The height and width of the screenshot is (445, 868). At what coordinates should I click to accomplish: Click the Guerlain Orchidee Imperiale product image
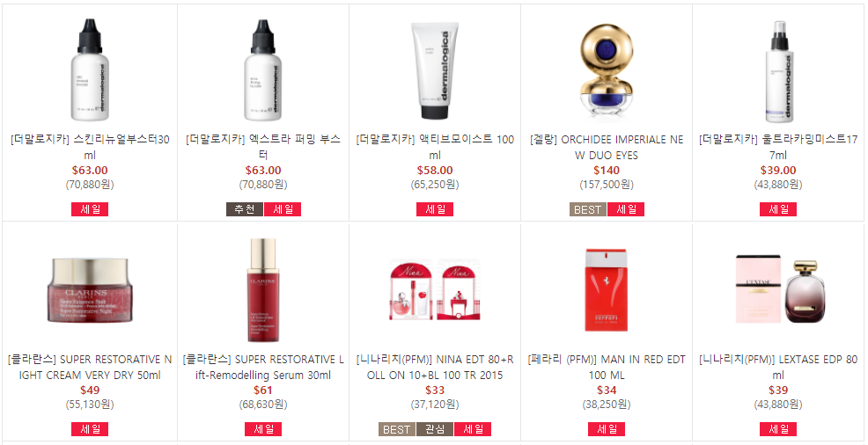point(607,69)
